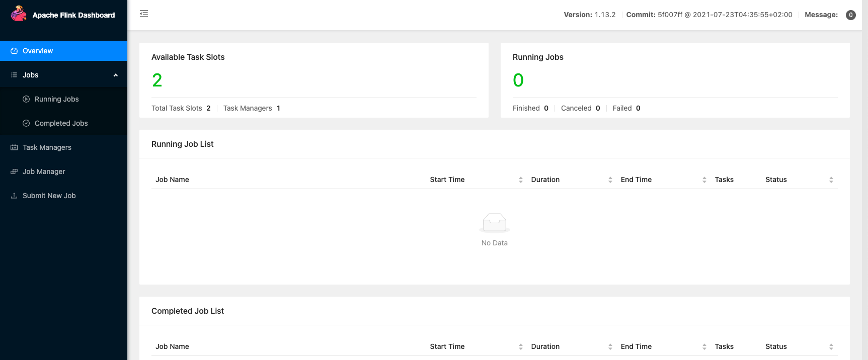Click the Submit New Job upload icon

[14, 196]
